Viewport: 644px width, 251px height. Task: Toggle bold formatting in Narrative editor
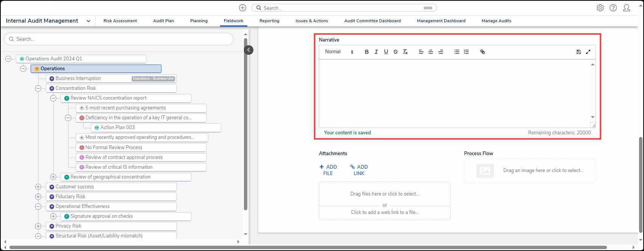coord(366,52)
